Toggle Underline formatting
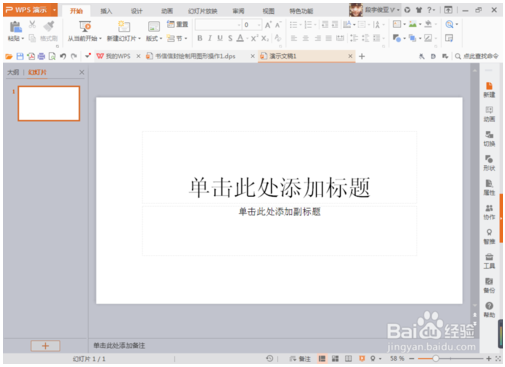 pos(220,38)
